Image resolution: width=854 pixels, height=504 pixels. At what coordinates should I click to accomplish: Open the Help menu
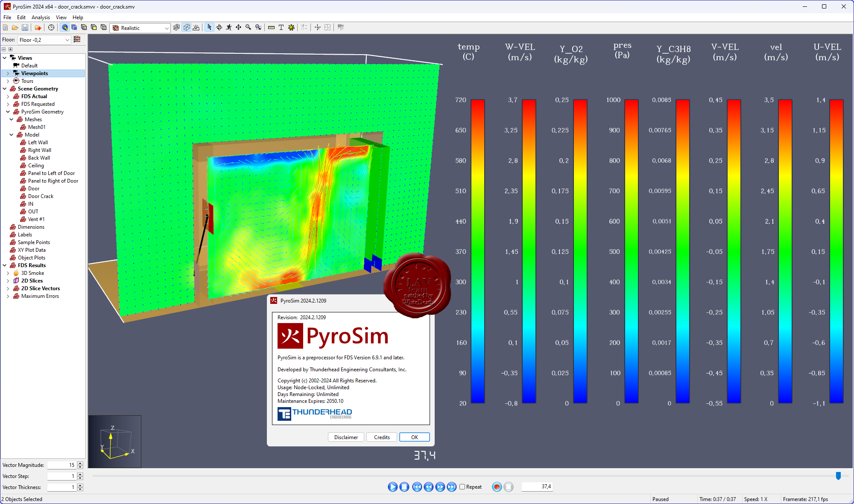coord(78,17)
